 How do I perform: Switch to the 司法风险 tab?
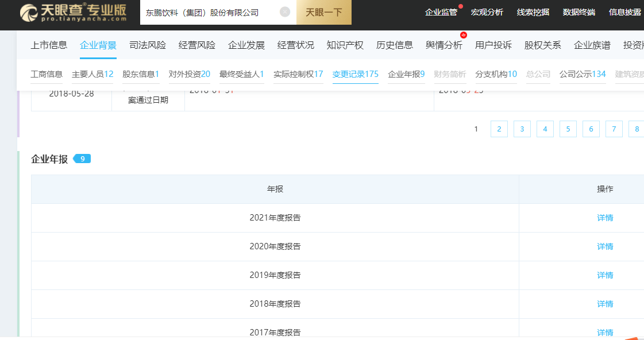[x=148, y=45]
